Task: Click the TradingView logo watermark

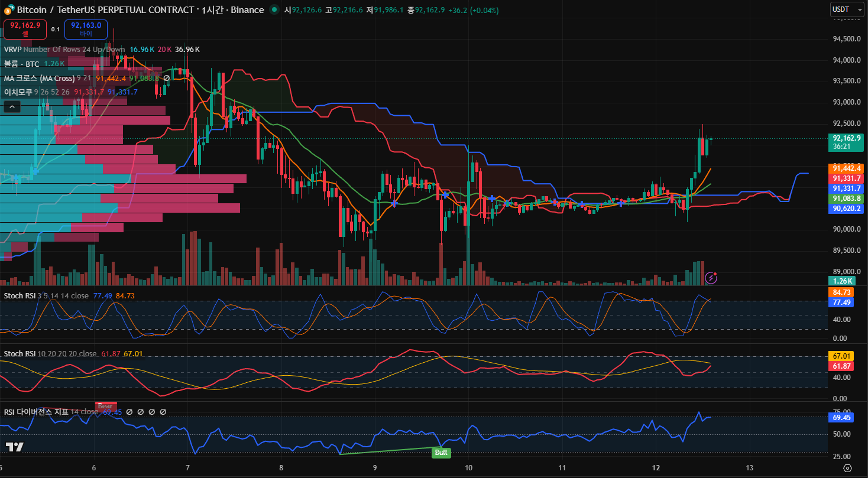Action: [15, 447]
